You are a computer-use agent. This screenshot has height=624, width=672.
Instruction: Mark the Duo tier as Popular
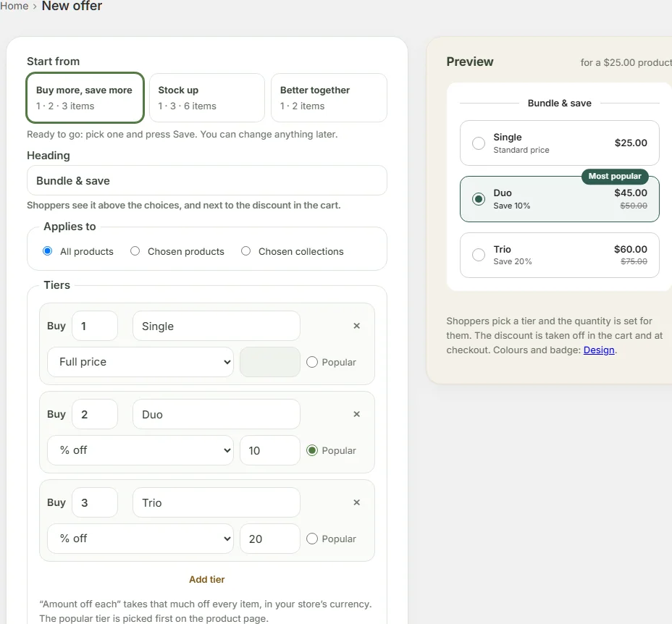312,450
